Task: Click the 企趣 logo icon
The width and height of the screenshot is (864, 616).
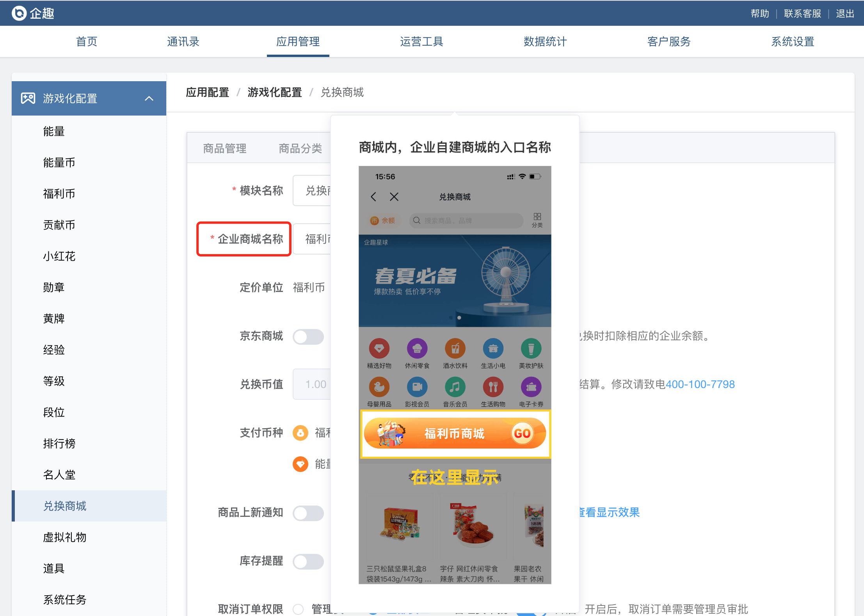Action: (19, 13)
